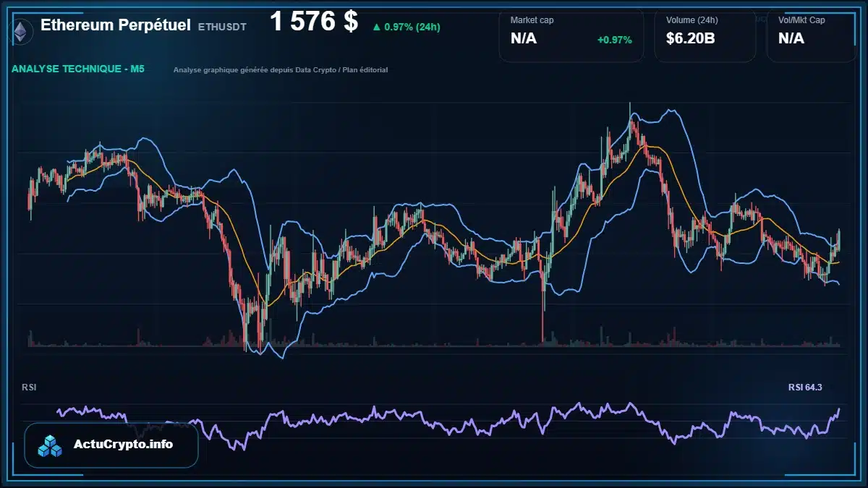Click the ActuCrypto cubes logo icon
Screen dimensions: 868x488
51,445
